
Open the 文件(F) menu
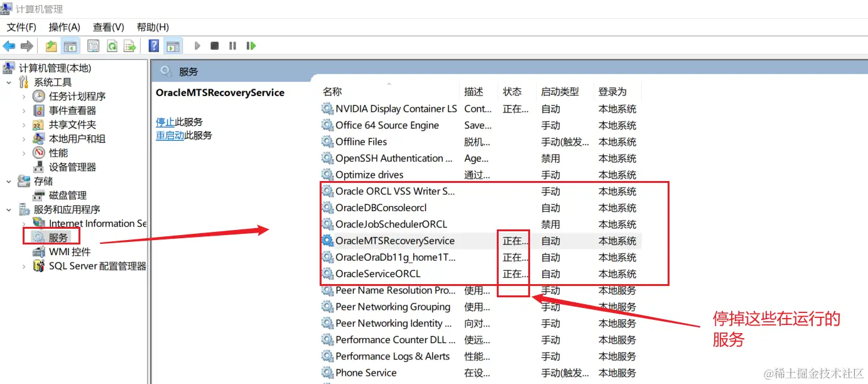point(21,27)
